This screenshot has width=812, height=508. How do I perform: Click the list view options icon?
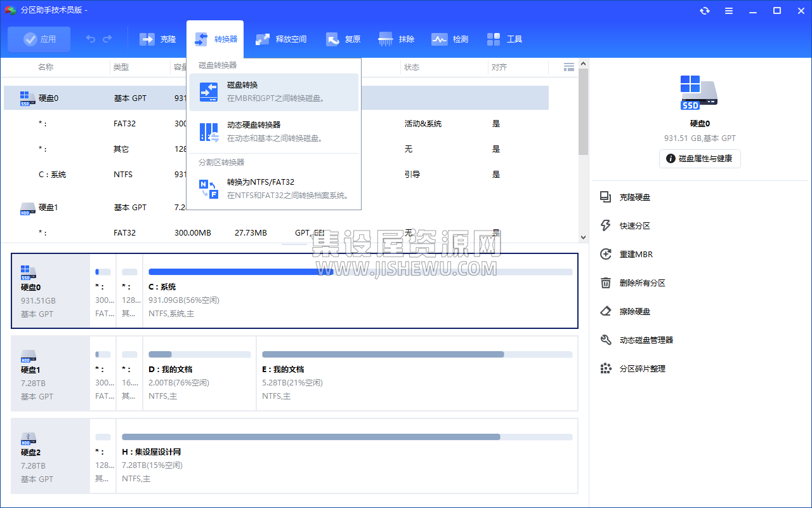click(x=569, y=67)
